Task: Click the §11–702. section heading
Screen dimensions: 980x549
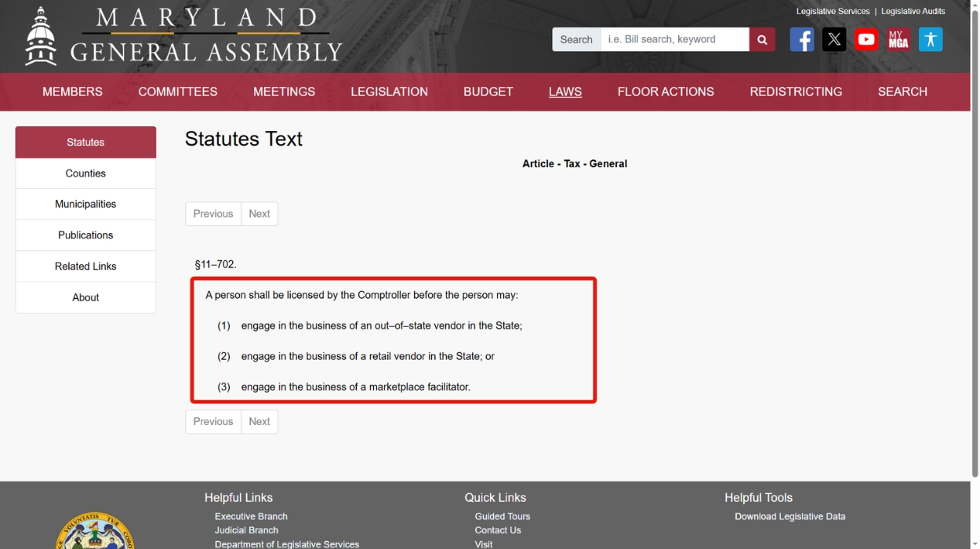Action: [216, 265]
